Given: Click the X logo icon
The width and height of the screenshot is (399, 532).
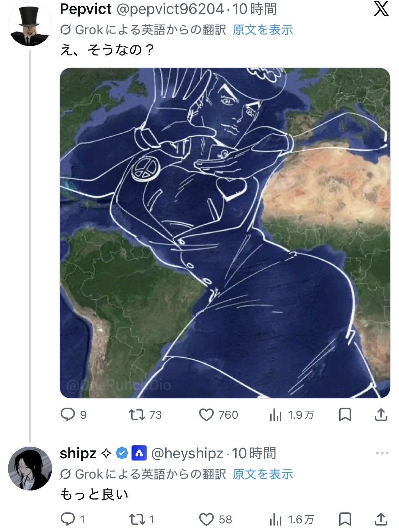Looking at the screenshot, I should click(x=381, y=9).
